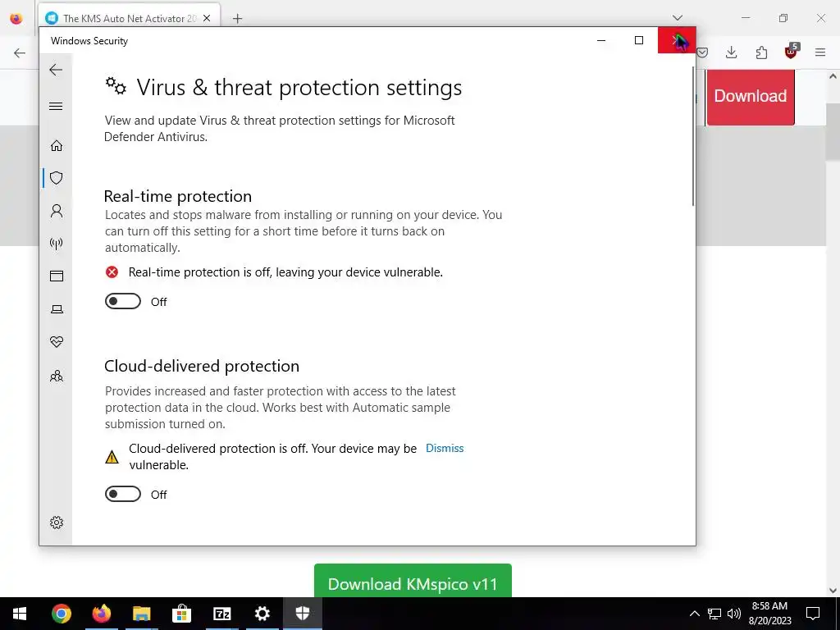Click the Download KMspico v11 button
Viewport: 840px width, 630px height.
pos(413,582)
